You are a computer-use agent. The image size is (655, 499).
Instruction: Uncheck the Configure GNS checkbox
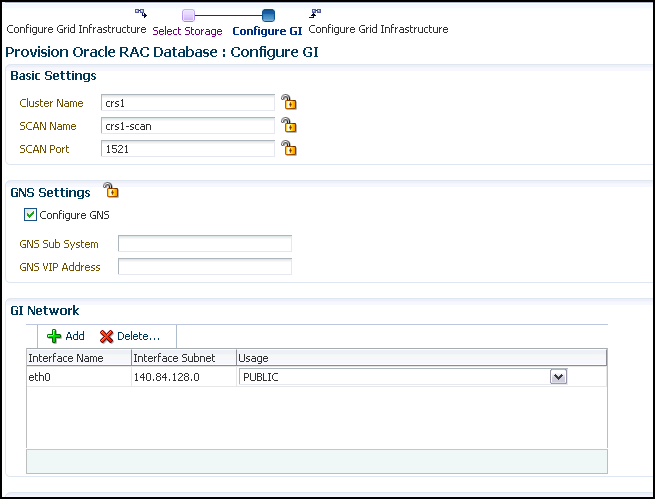30,215
